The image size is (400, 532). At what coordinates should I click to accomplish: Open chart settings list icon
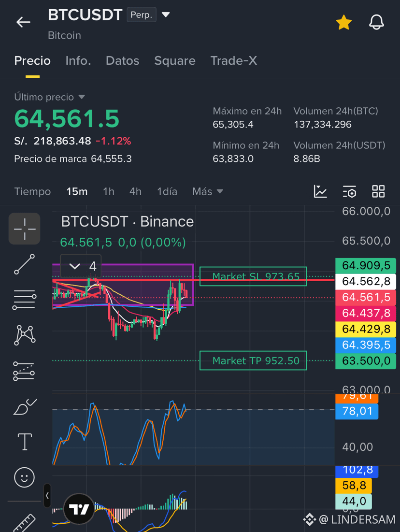tap(349, 191)
